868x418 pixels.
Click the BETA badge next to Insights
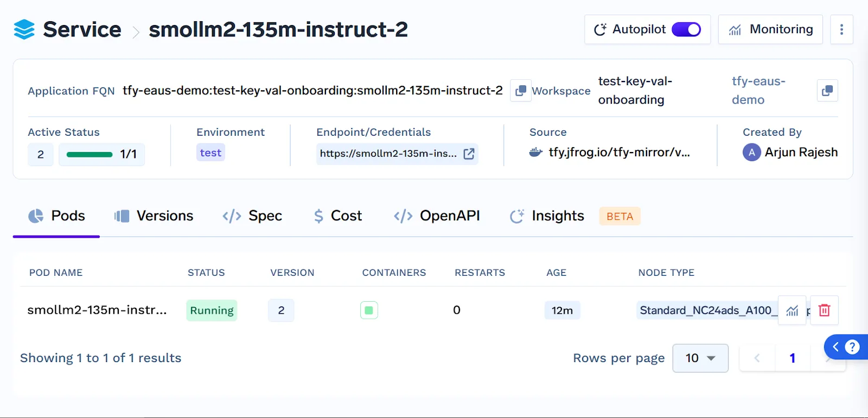click(620, 216)
